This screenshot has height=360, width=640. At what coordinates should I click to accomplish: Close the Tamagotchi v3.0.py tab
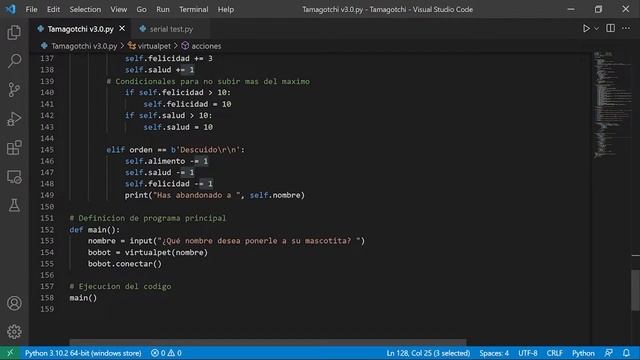pos(122,29)
